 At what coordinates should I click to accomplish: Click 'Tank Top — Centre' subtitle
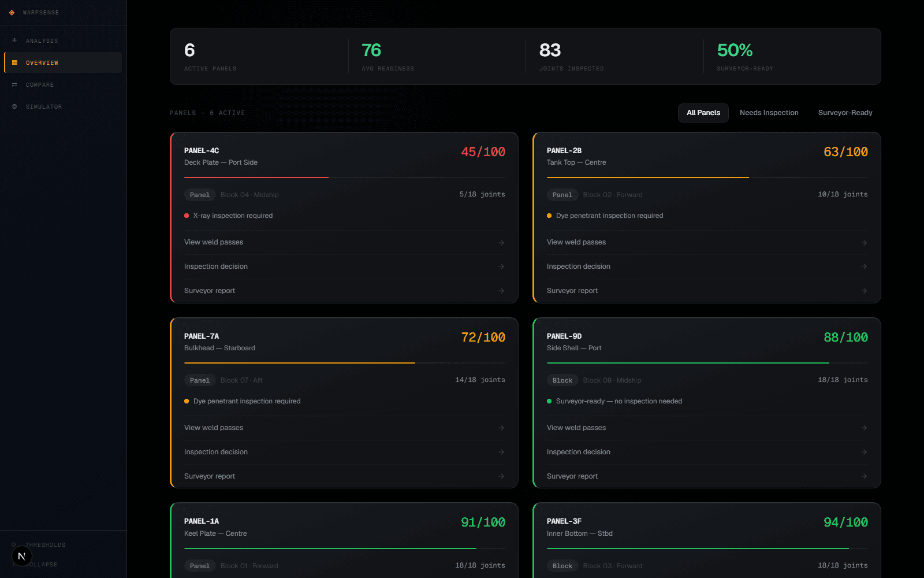(576, 162)
